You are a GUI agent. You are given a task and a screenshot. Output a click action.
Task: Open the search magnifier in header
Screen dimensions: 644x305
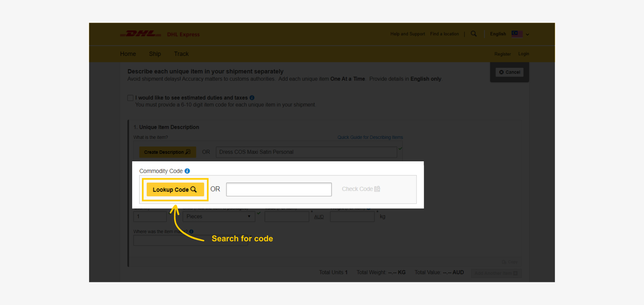pyautogui.click(x=474, y=34)
